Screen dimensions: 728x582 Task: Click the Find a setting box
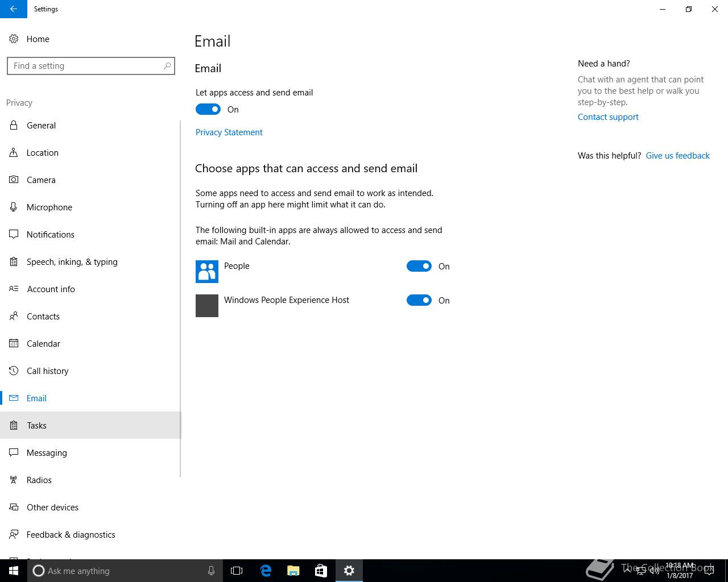click(x=91, y=66)
